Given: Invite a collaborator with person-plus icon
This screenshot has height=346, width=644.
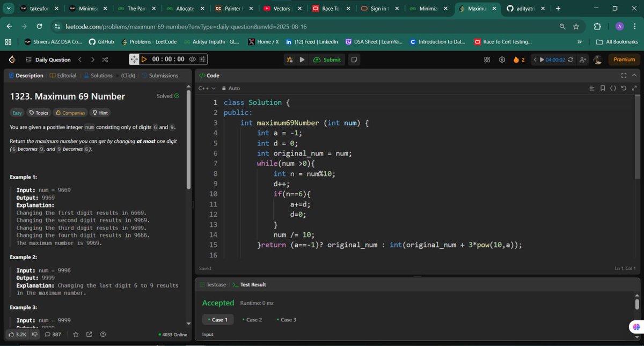Looking at the screenshot, I should [x=583, y=60].
